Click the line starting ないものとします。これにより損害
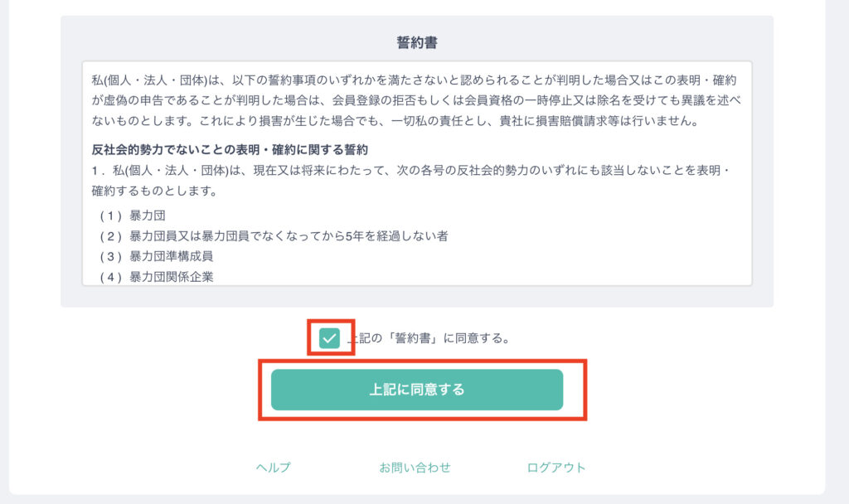 (x=395, y=121)
